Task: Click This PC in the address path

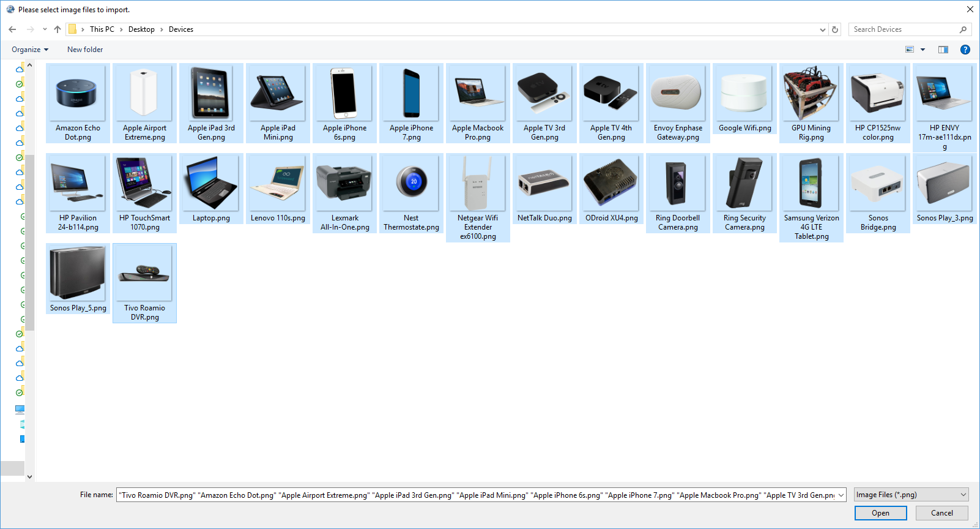Action: [x=102, y=29]
